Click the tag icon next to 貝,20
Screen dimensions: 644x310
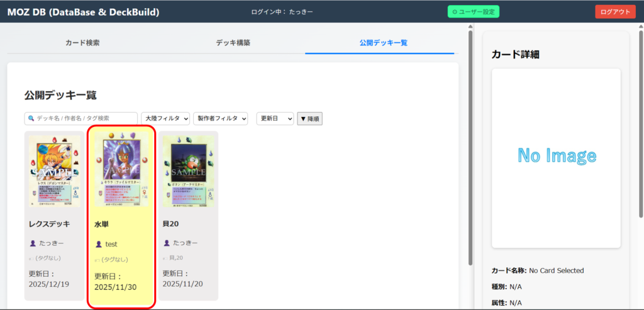pyautogui.click(x=165, y=258)
